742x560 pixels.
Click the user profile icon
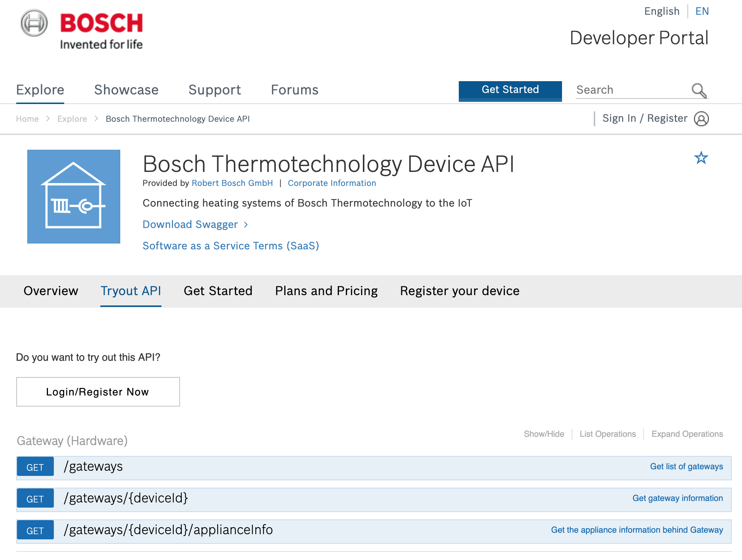[701, 119]
